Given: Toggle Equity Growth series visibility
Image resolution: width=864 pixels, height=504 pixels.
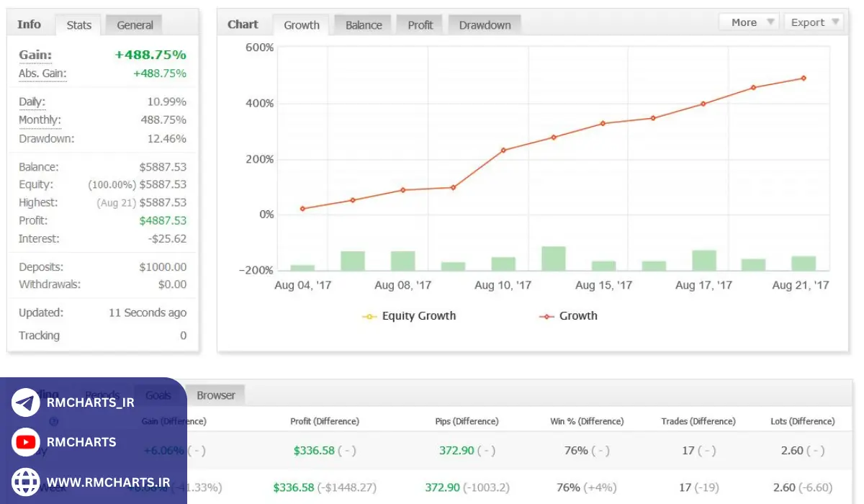Looking at the screenshot, I should click(418, 316).
